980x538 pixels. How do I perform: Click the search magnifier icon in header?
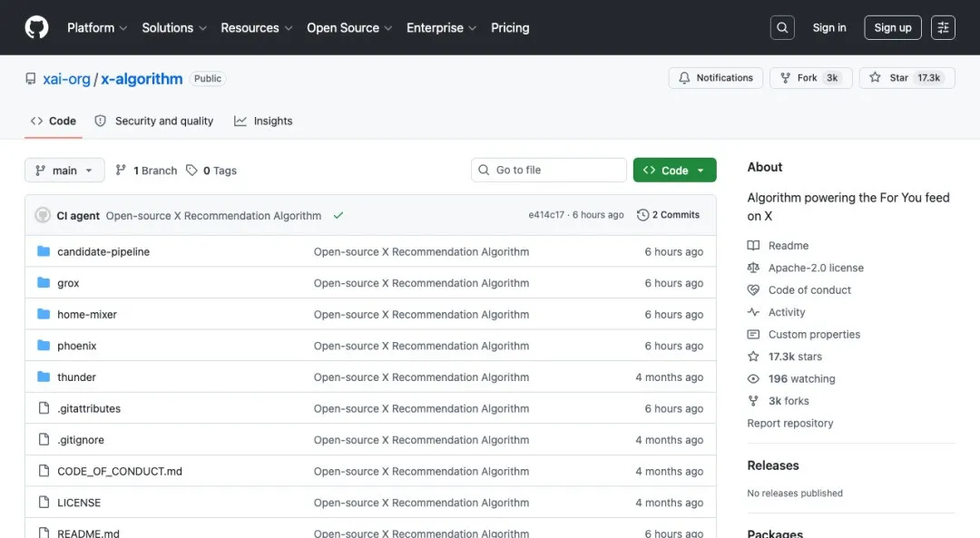click(x=782, y=27)
